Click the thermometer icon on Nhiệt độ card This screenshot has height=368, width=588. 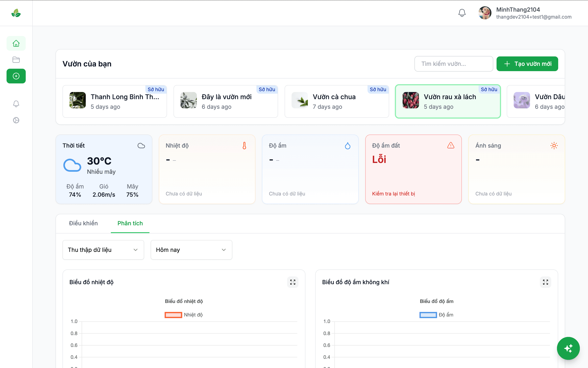pos(244,146)
